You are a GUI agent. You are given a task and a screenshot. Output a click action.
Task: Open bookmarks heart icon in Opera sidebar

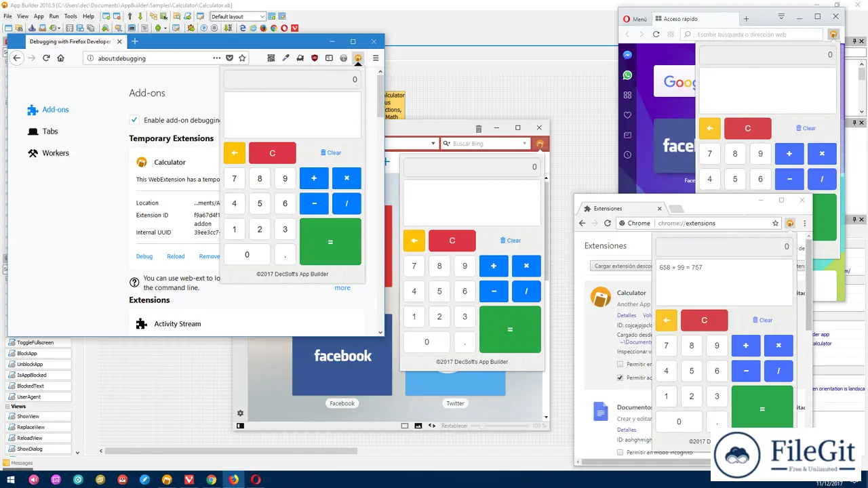[628, 115]
